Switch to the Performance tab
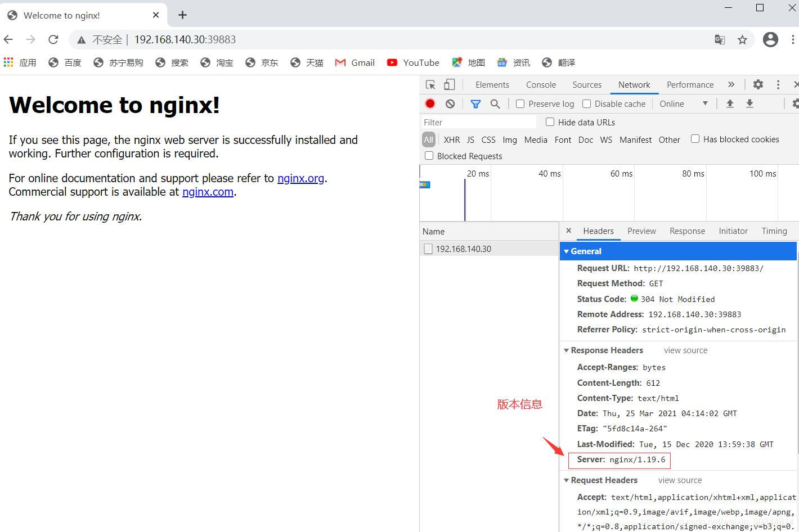This screenshot has height=532, width=799. pos(690,84)
